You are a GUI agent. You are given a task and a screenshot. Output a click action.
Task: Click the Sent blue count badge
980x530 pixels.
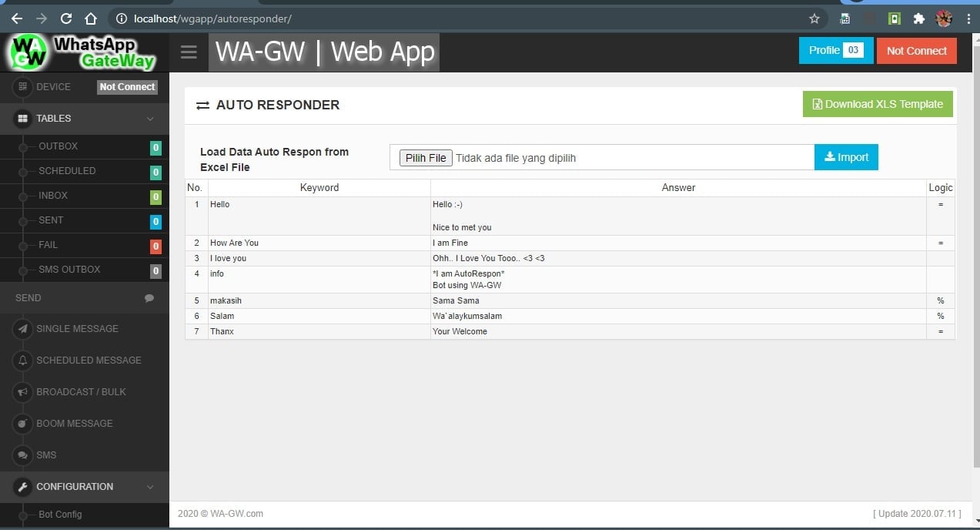tap(156, 222)
